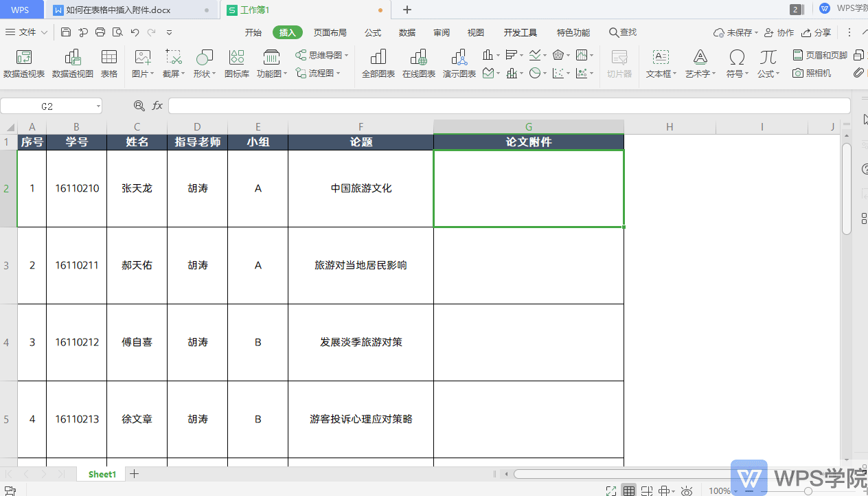Image resolution: width=868 pixels, height=496 pixels.
Task: Open a new tab with plus icon
Action: 407,10
